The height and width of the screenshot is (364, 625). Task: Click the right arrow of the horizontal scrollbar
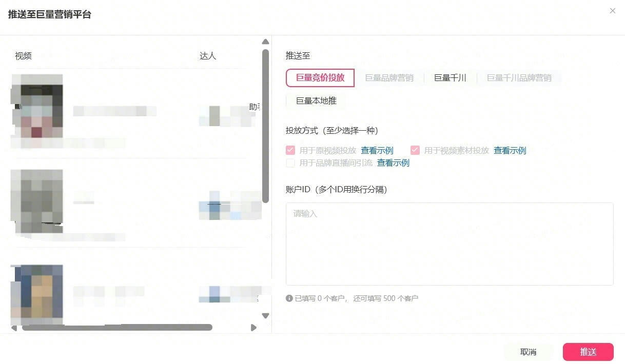click(253, 328)
